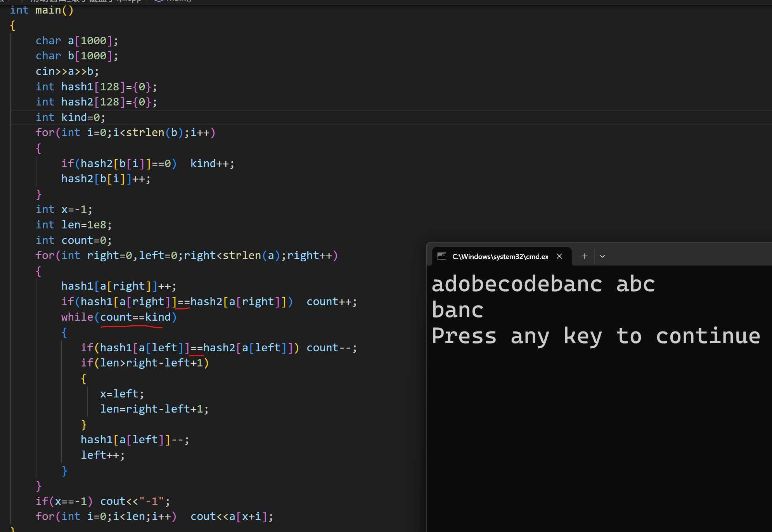Click the 'banc' output line in terminal

[458, 310]
